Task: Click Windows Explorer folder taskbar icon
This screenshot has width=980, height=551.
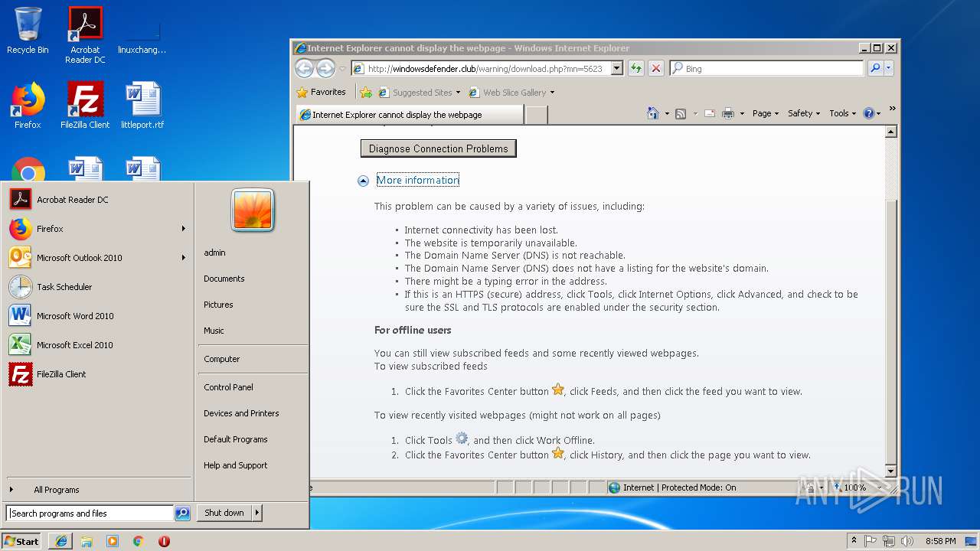Action: (x=87, y=541)
